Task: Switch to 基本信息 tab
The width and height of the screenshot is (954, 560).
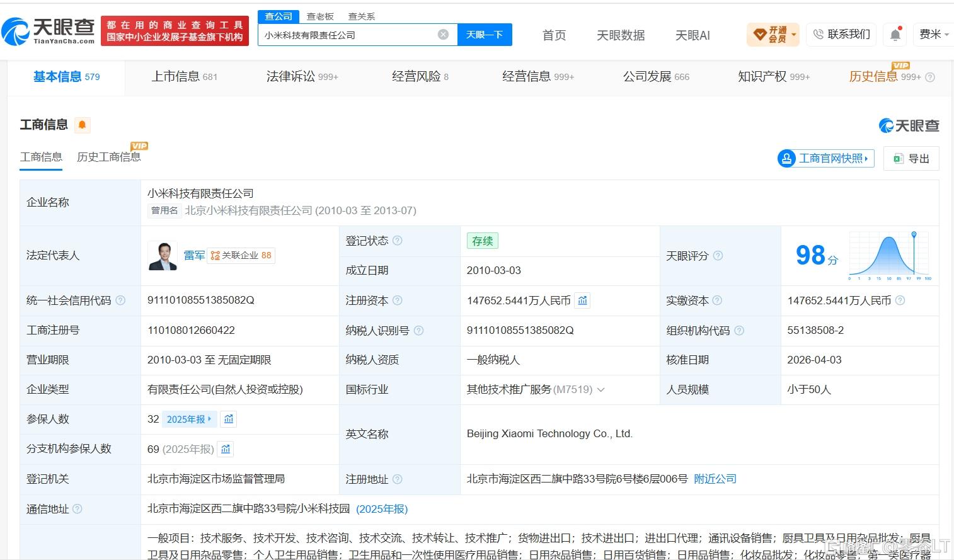Action: (66, 77)
